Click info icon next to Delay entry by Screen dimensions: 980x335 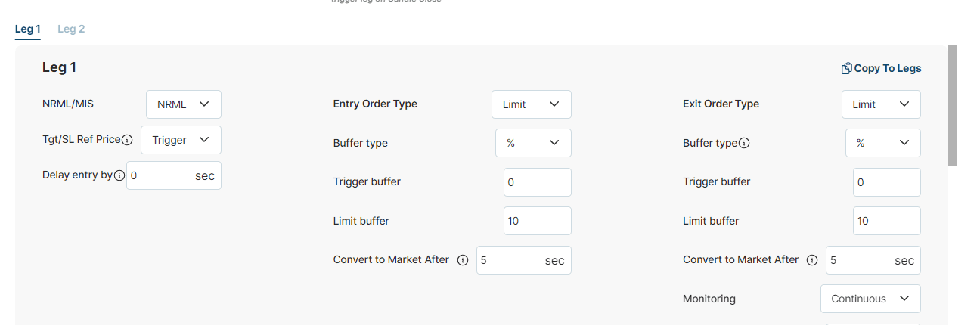[x=119, y=175]
